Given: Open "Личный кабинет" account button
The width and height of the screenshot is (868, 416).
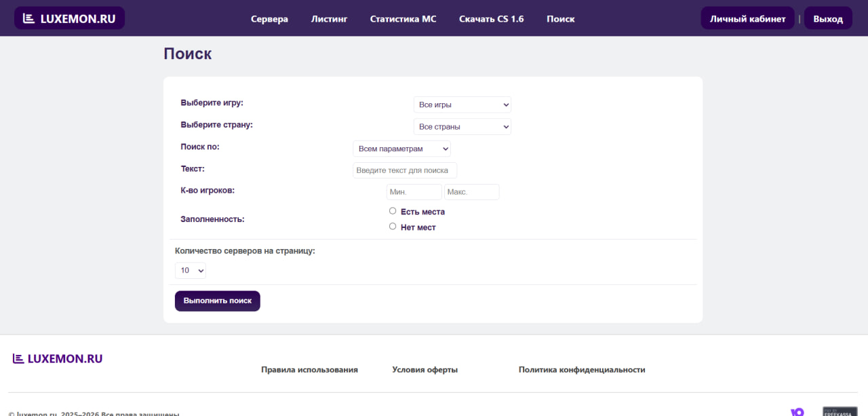Looking at the screenshot, I should [x=747, y=19].
